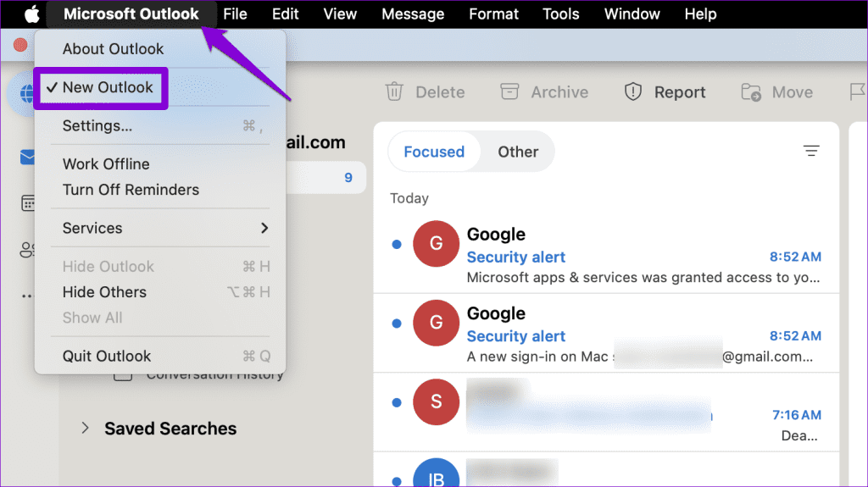Toggle Work Offline mode
The height and width of the screenshot is (487, 868).
[x=106, y=164]
